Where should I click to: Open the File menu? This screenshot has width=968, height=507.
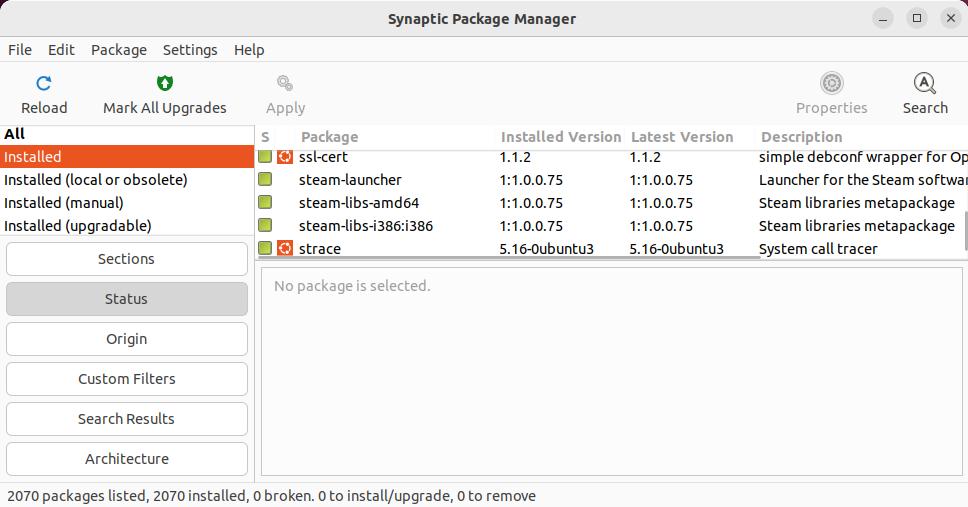coord(20,50)
